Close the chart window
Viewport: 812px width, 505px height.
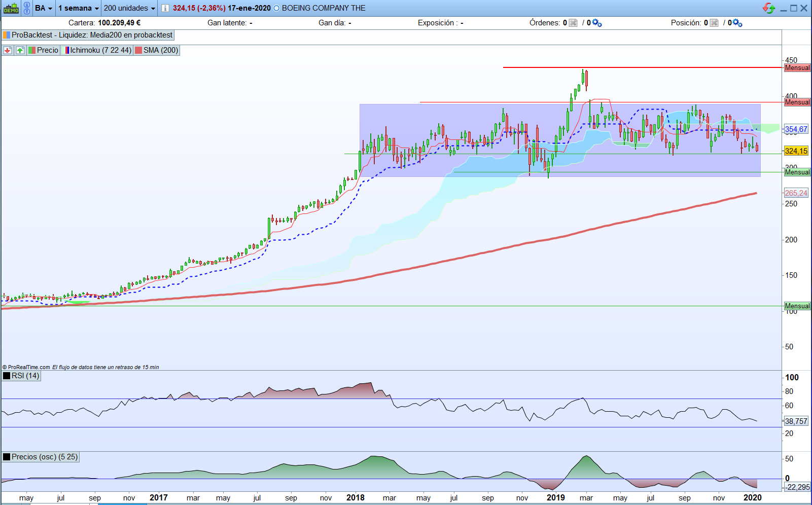[x=804, y=8]
